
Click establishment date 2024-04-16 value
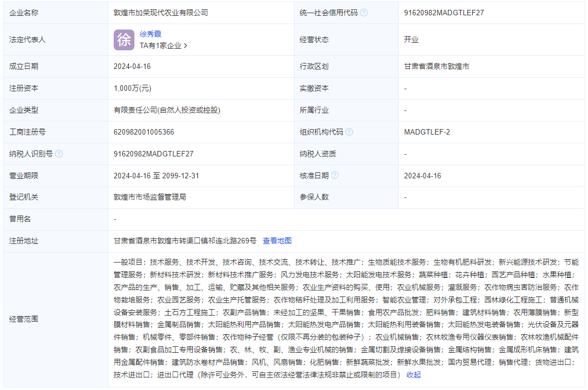coord(132,66)
